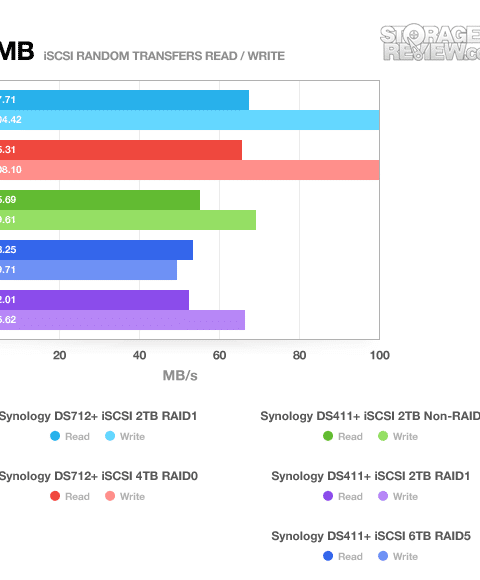Click the StorageReview logo
Viewport: 480px width, 580px height.
click(430, 43)
